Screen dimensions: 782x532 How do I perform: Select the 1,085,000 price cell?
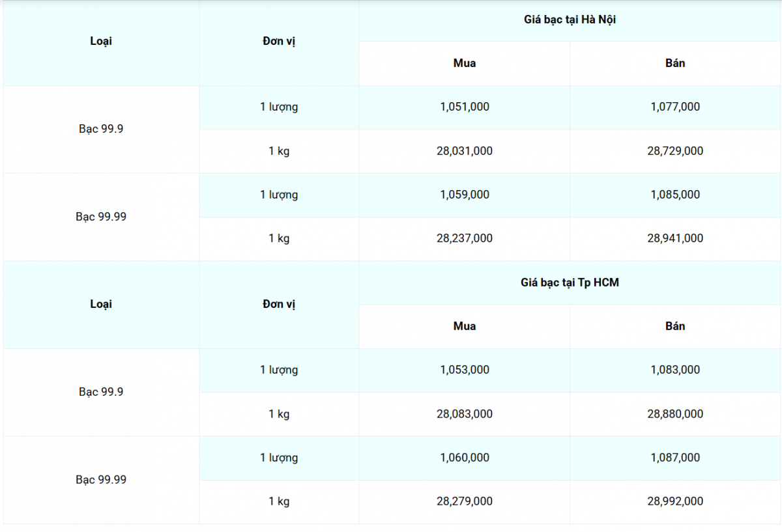point(675,195)
